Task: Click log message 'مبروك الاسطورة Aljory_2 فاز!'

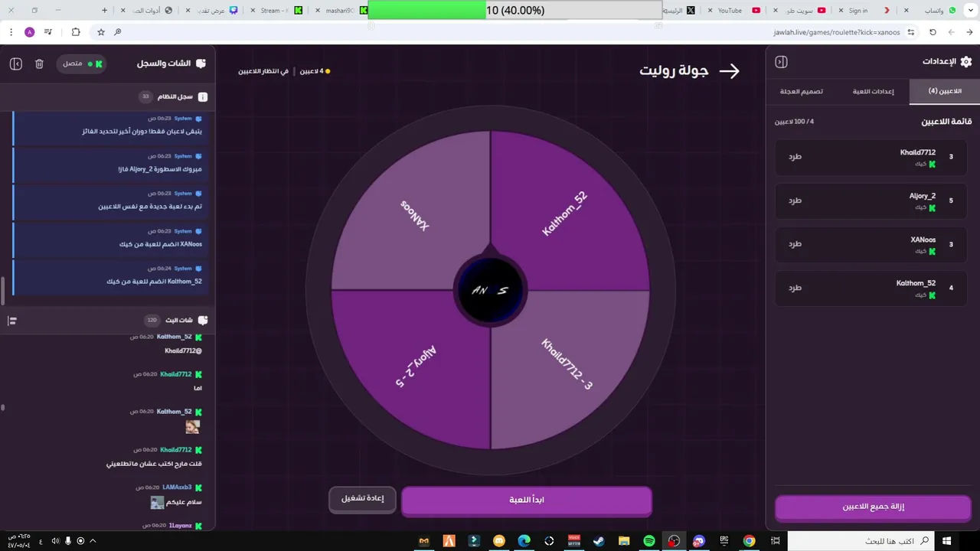Action: click(160, 169)
